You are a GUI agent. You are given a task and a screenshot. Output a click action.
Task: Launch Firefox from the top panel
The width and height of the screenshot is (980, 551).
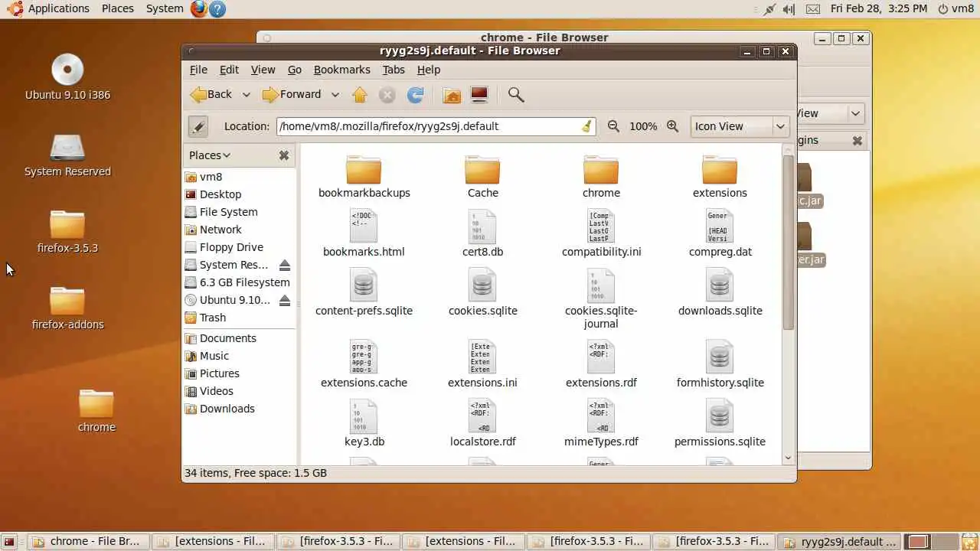199,9
